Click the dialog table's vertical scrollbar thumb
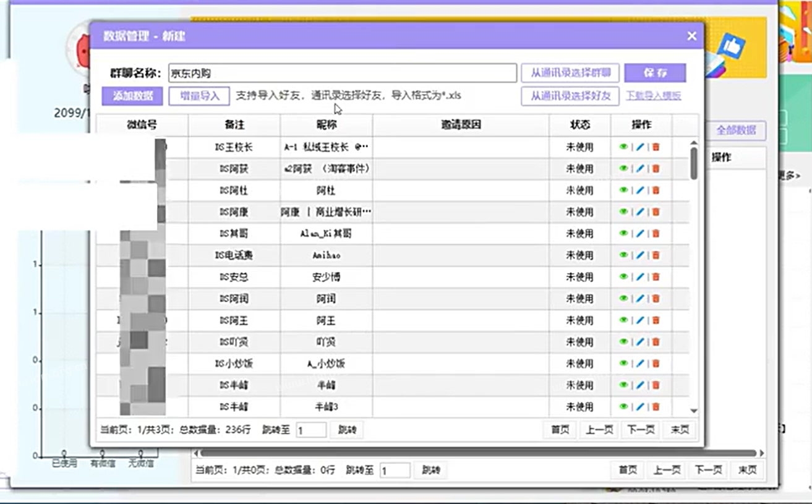 point(694,163)
